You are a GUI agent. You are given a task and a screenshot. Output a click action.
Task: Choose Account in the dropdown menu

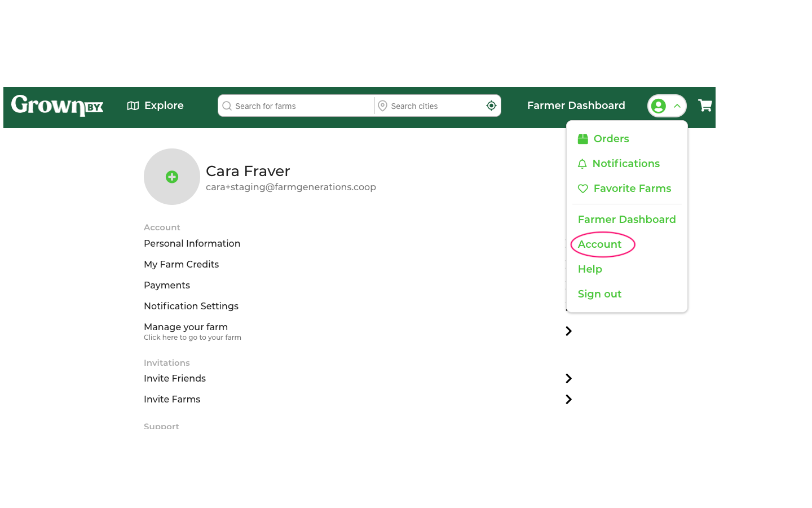click(599, 244)
